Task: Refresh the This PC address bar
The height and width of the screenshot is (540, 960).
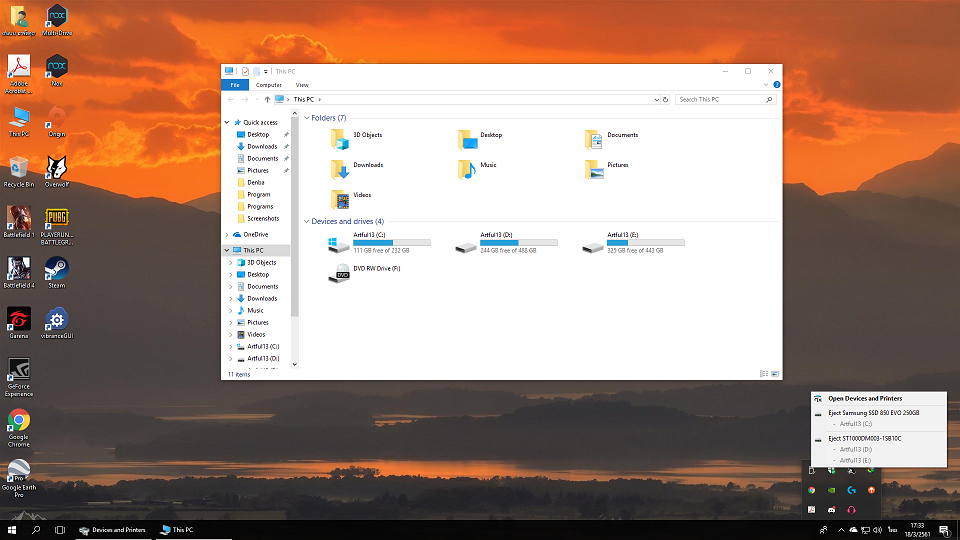Action: point(665,100)
